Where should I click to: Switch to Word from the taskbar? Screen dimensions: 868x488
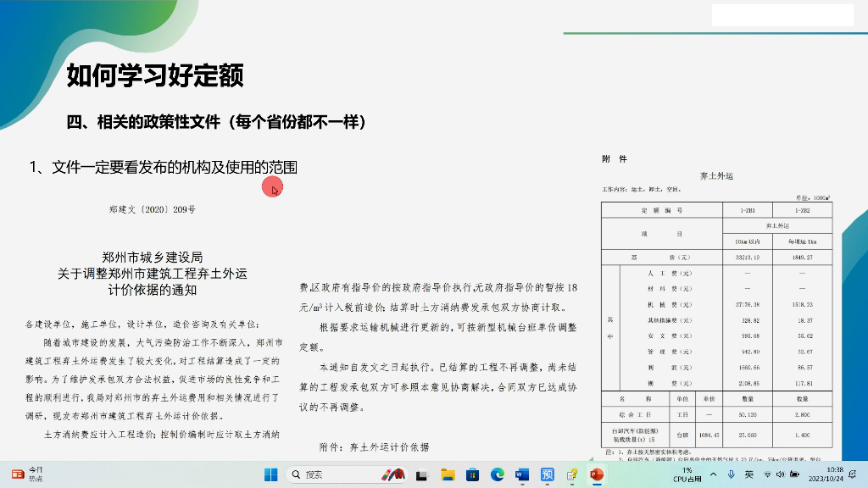point(522,474)
